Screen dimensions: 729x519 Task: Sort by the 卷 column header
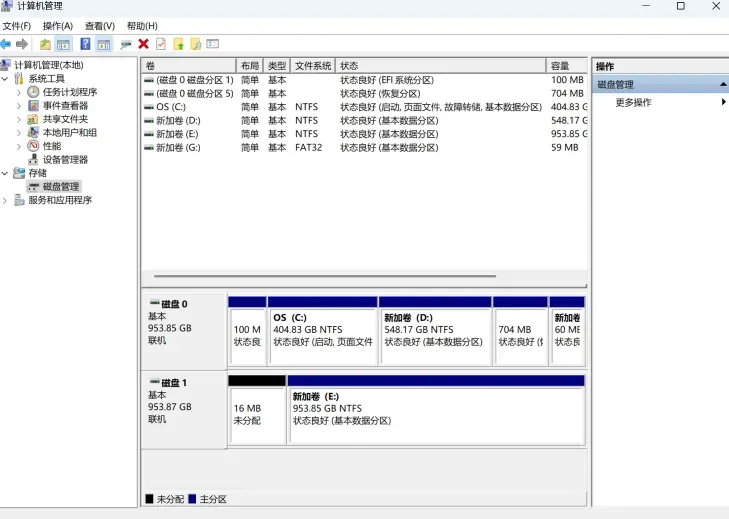(189, 66)
